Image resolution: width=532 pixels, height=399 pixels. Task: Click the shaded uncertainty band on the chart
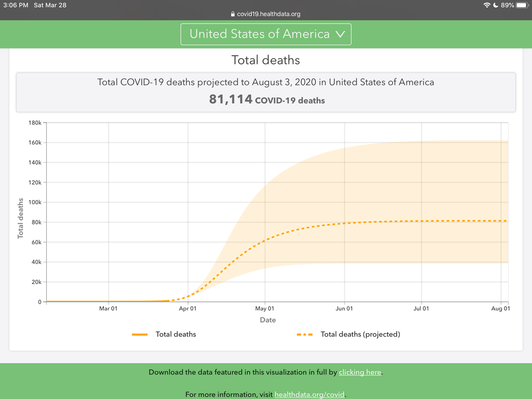(x=364, y=177)
